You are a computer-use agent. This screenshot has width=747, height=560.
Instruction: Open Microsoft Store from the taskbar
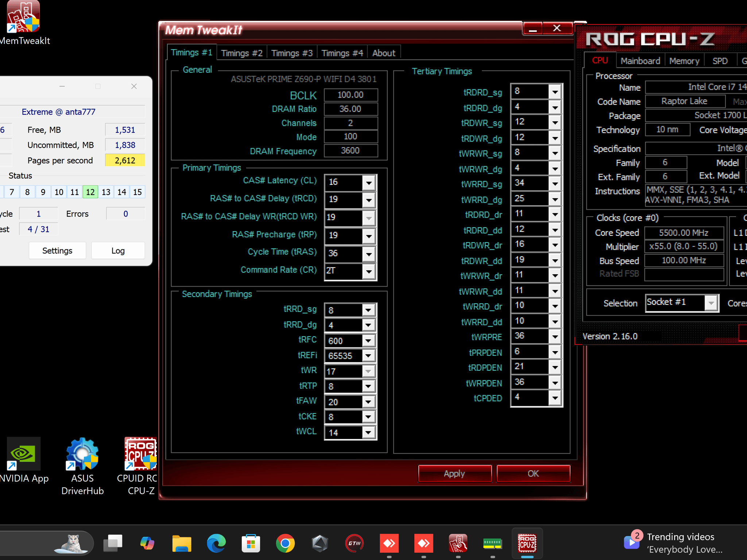pyautogui.click(x=251, y=544)
